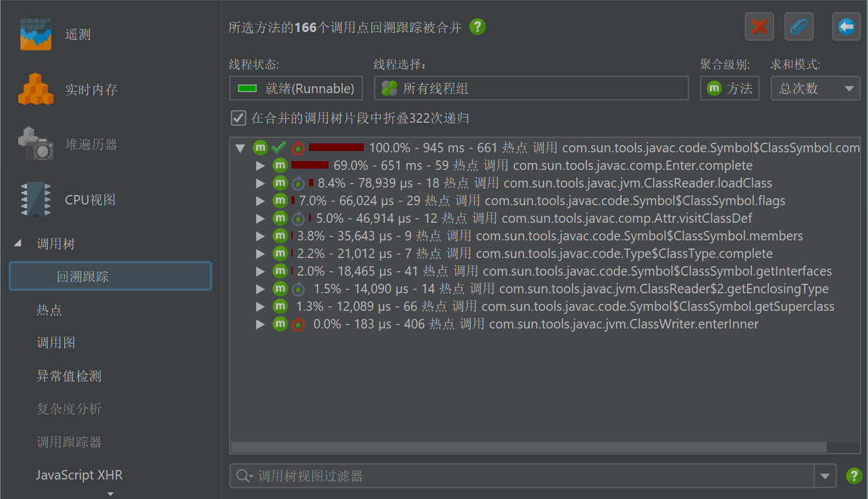Click the method icon on Enter.complete row
Image resolution: width=868 pixels, height=499 pixels.
280,165
